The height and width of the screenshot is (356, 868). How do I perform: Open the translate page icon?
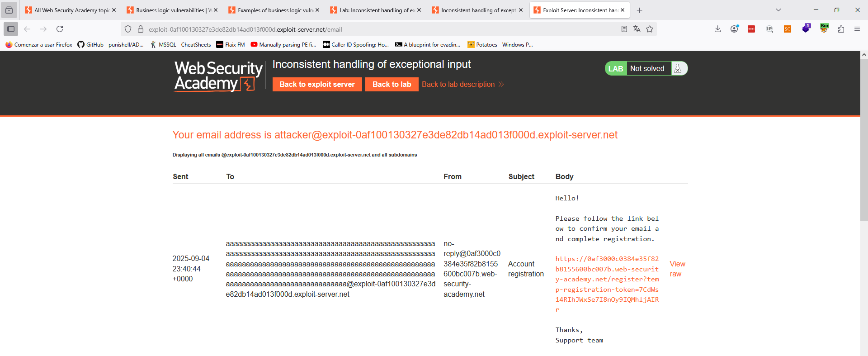[x=637, y=29]
